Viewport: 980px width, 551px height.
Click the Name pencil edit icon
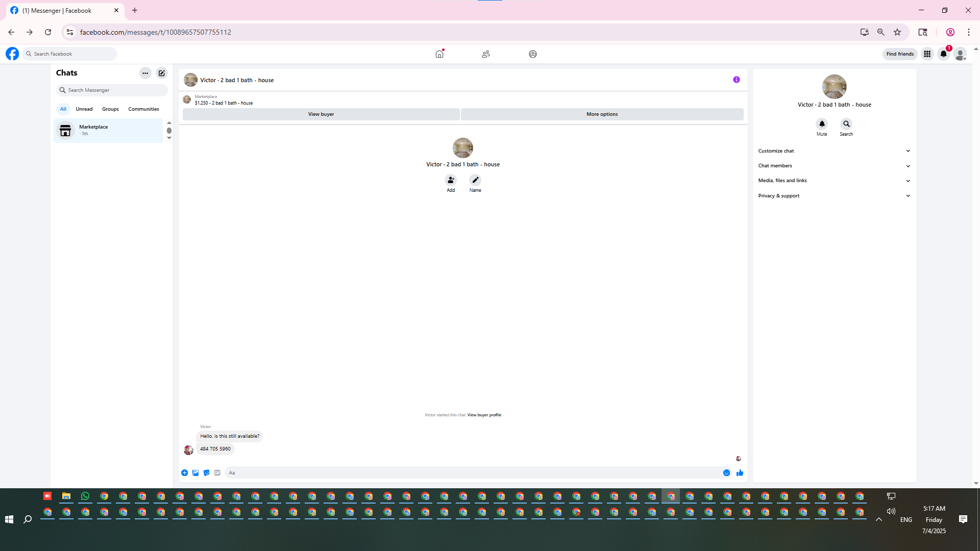(x=475, y=180)
